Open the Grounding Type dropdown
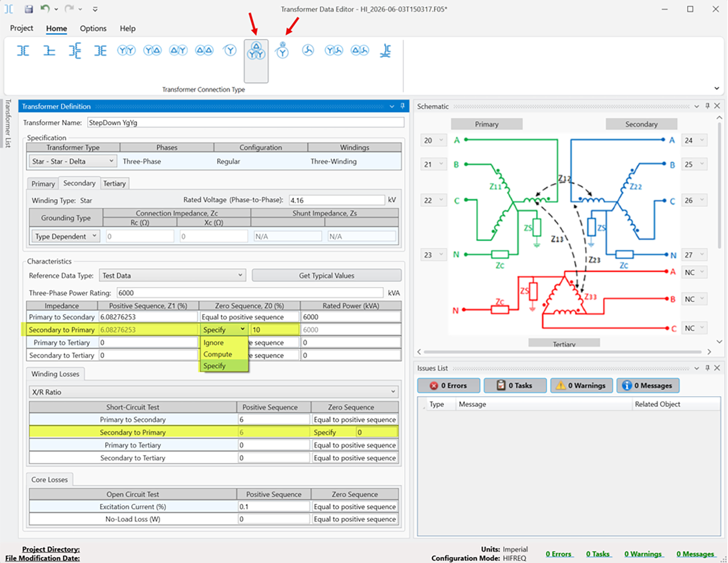Image resolution: width=728 pixels, height=563 pixels. [x=66, y=236]
